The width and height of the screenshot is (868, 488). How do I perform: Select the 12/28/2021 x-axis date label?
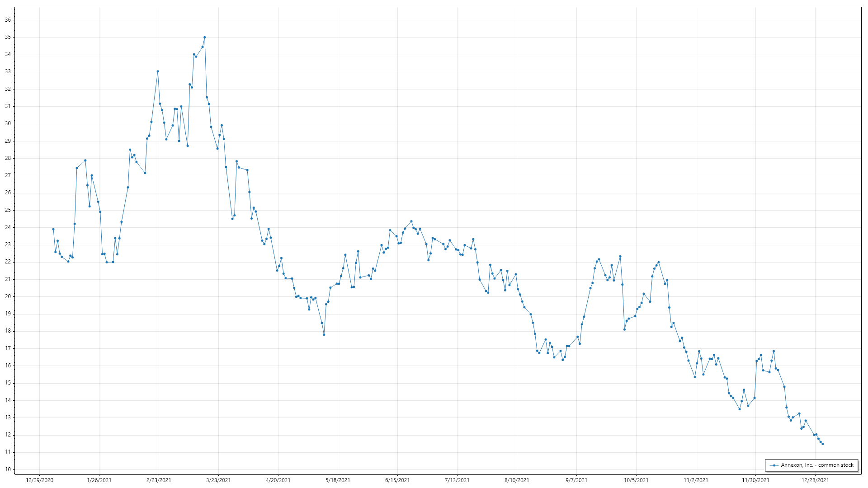[815, 480]
